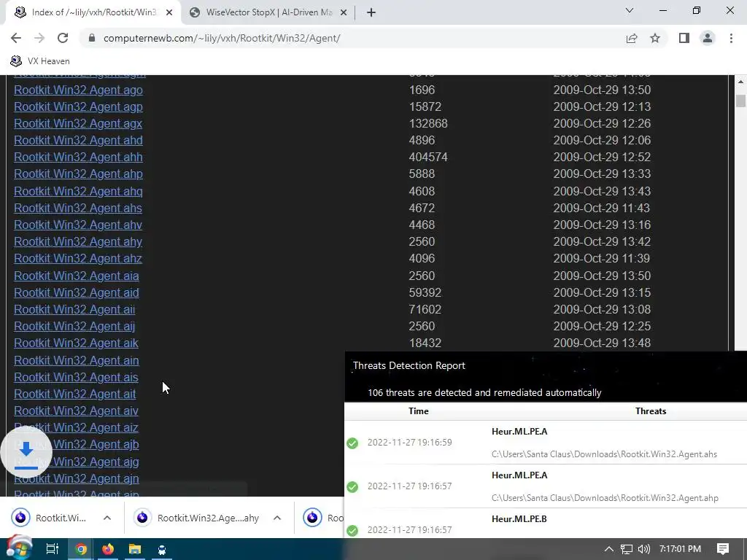The image size is (747, 560).
Task: Open the Chrome profile avatar
Action: click(708, 38)
